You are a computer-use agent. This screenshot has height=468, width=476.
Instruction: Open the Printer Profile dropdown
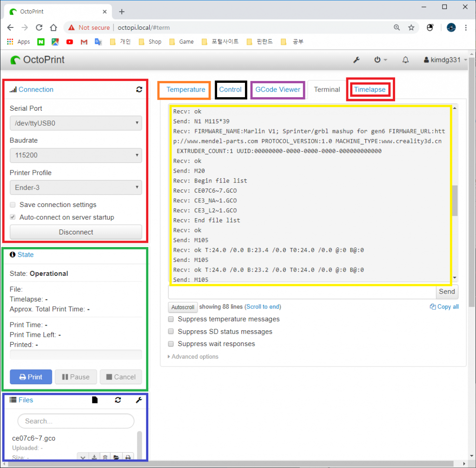pos(76,187)
